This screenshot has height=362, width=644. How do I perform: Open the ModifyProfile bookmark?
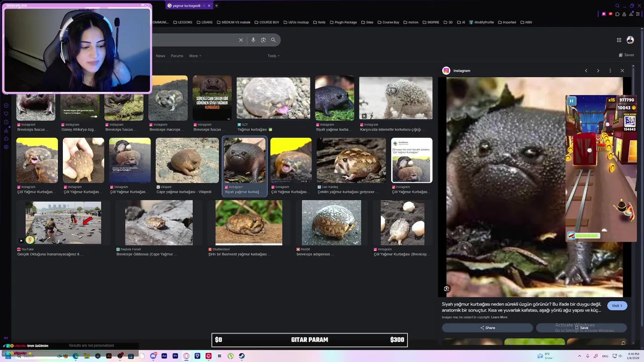(481, 22)
